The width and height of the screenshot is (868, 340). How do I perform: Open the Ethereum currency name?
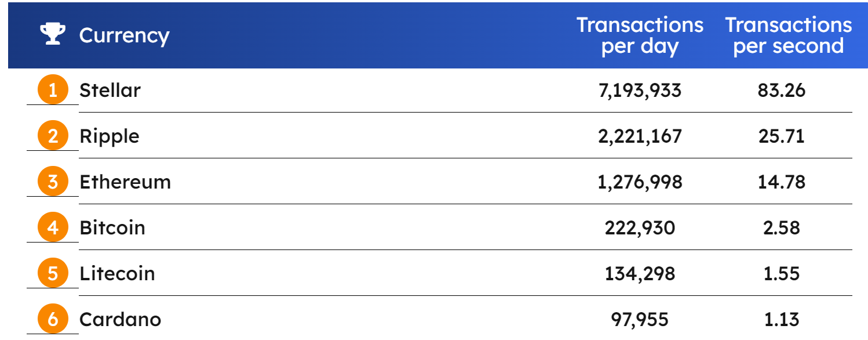tap(125, 182)
